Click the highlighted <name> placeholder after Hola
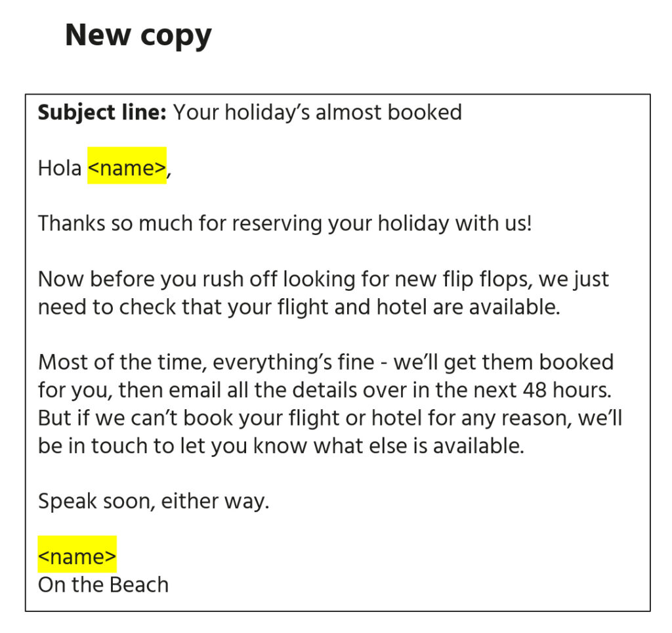 click(127, 166)
